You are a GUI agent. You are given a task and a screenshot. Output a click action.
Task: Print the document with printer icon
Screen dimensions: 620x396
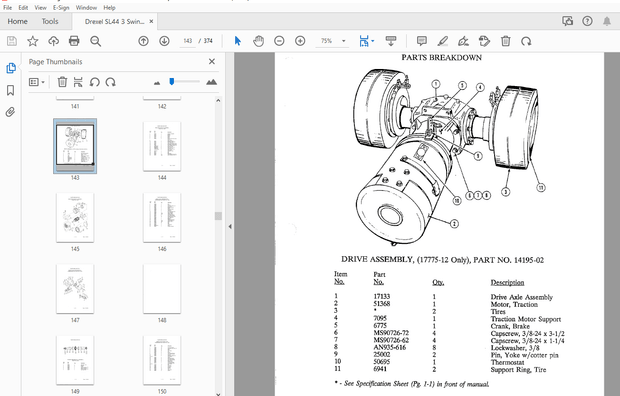tap(74, 41)
